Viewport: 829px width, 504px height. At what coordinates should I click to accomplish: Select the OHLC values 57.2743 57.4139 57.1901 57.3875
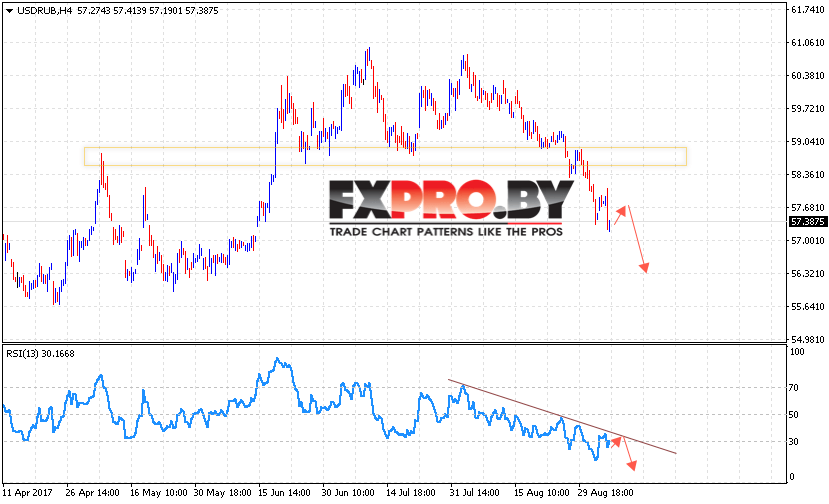coord(148,11)
